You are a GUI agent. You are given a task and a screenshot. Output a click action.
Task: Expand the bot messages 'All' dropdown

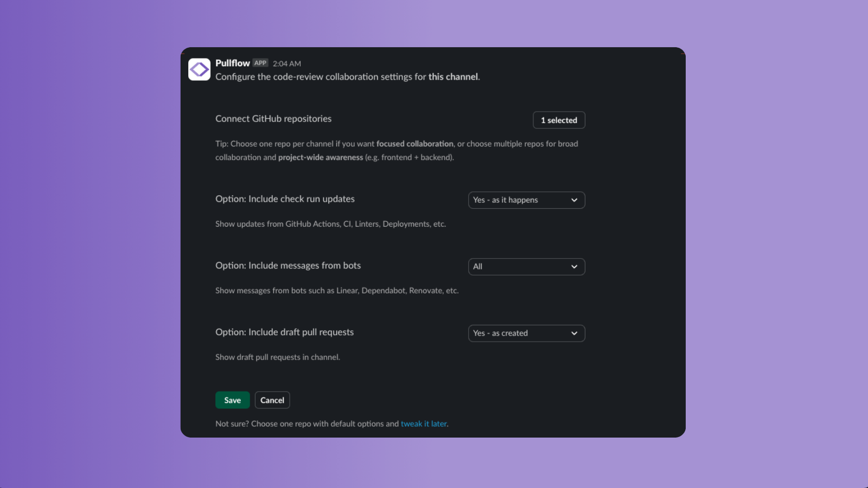click(x=526, y=267)
